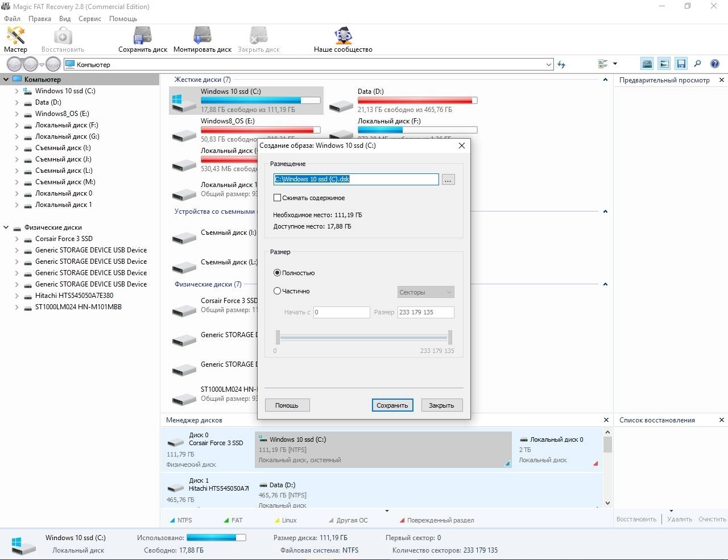Select the Частично radio option

278,291
